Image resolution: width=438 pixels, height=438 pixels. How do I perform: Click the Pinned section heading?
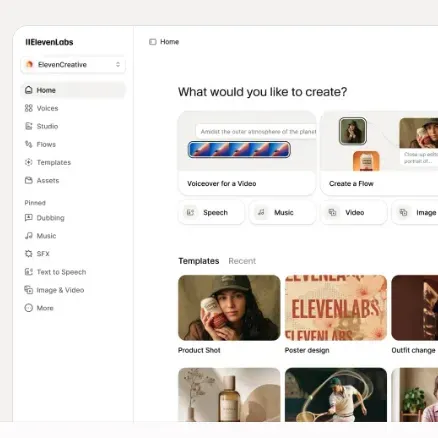pyautogui.click(x=35, y=203)
